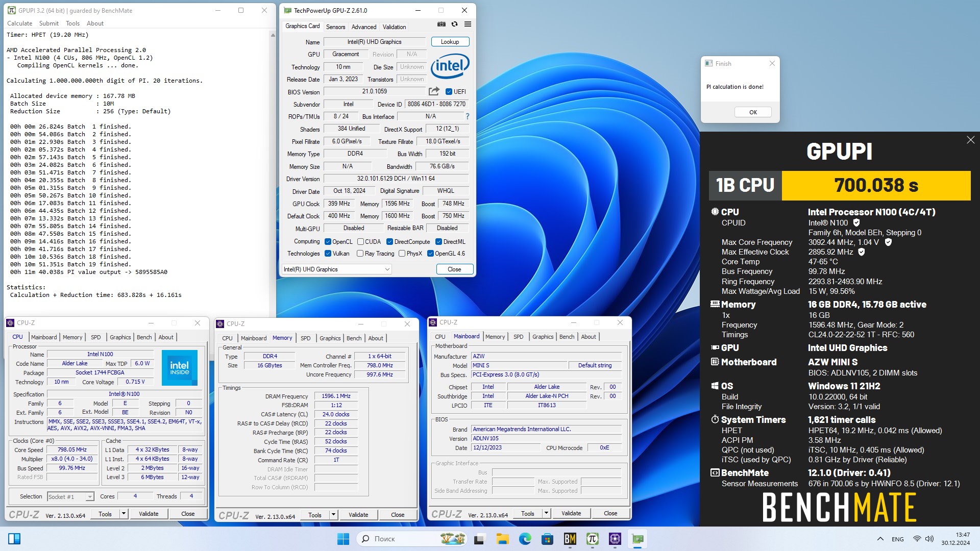Click Close button in GPU-Z
The image size is (980, 551).
(454, 269)
